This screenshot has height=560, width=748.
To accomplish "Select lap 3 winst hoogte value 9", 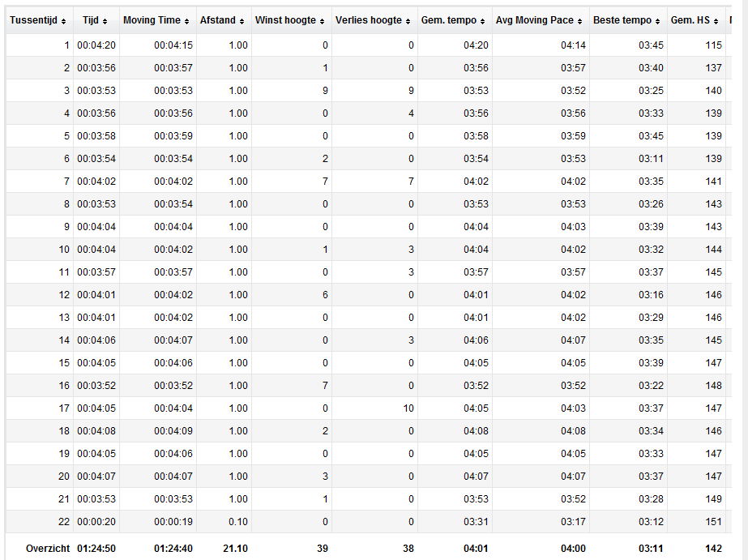I will [x=325, y=91].
